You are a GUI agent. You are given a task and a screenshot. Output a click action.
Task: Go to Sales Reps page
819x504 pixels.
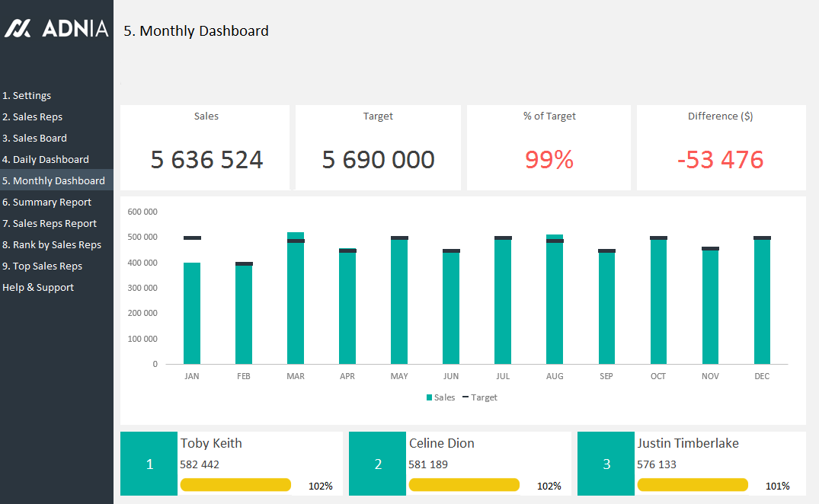pyautogui.click(x=32, y=117)
